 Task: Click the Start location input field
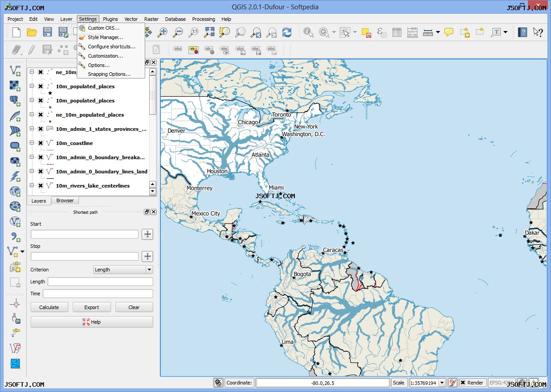coord(84,234)
